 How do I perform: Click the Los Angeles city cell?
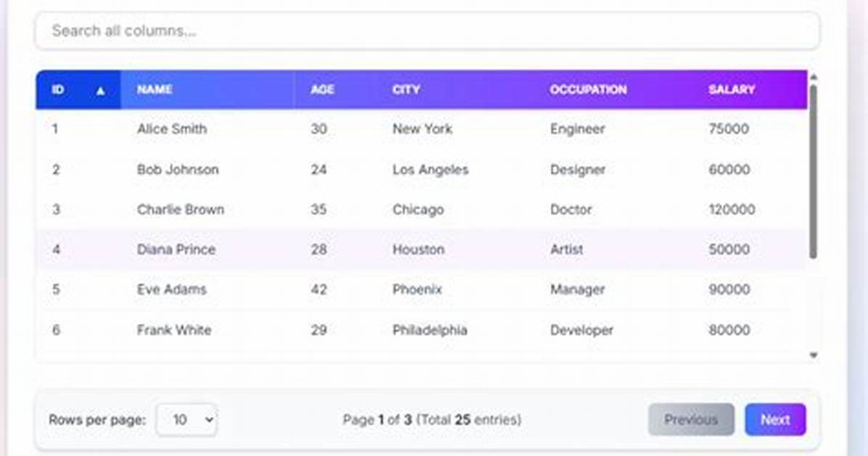pyautogui.click(x=430, y=169)
